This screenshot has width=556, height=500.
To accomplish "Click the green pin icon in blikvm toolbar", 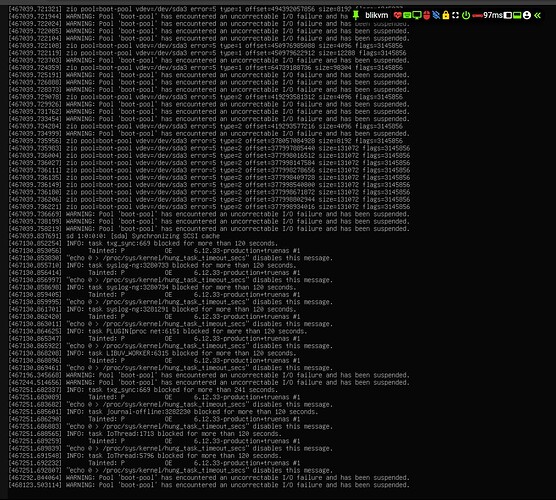I will click(356, 15).
